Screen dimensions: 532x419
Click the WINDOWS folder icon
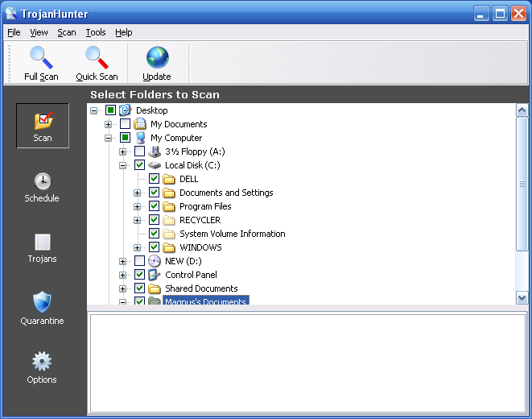coord(169,247)
